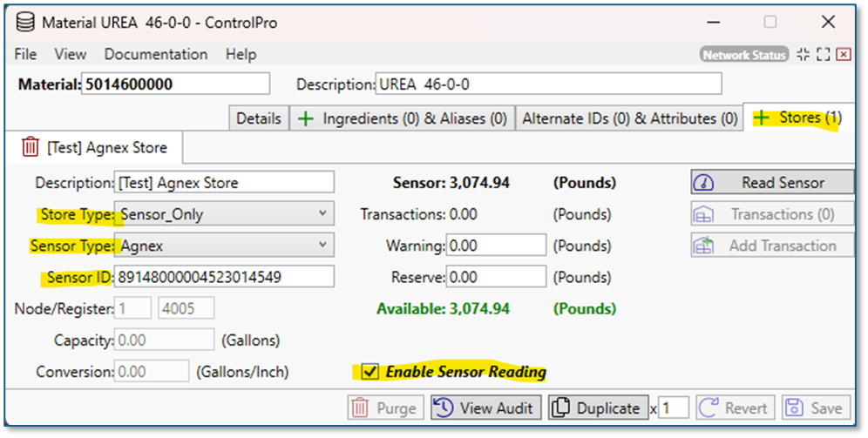Click the Warning value field

(x=495, y=246)
